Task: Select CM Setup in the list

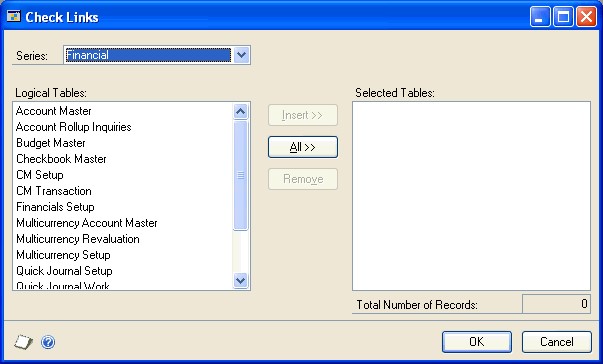Action: pos(40,175)
